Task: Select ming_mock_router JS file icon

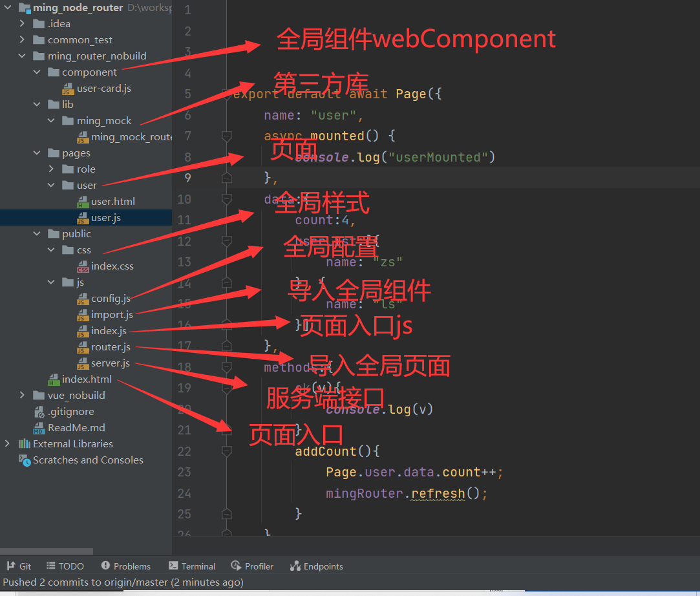Action: 83,137
